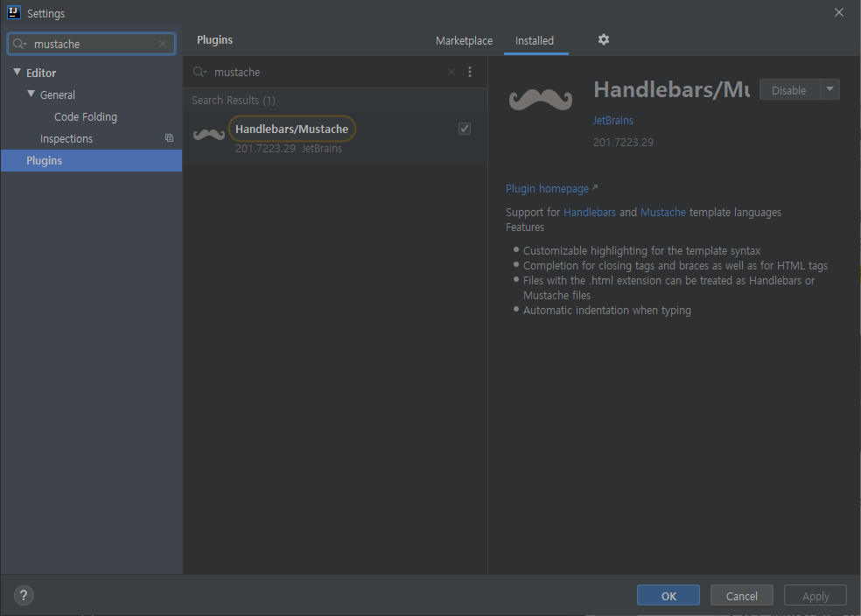Click the General tree label

click(57, 94)
